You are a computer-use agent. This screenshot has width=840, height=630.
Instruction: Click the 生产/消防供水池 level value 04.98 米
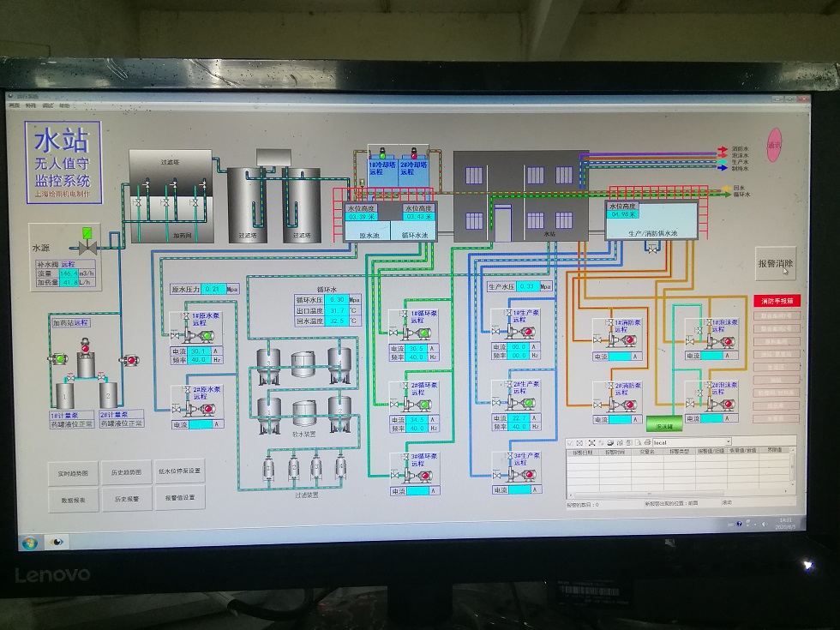(x=623, y=213)
